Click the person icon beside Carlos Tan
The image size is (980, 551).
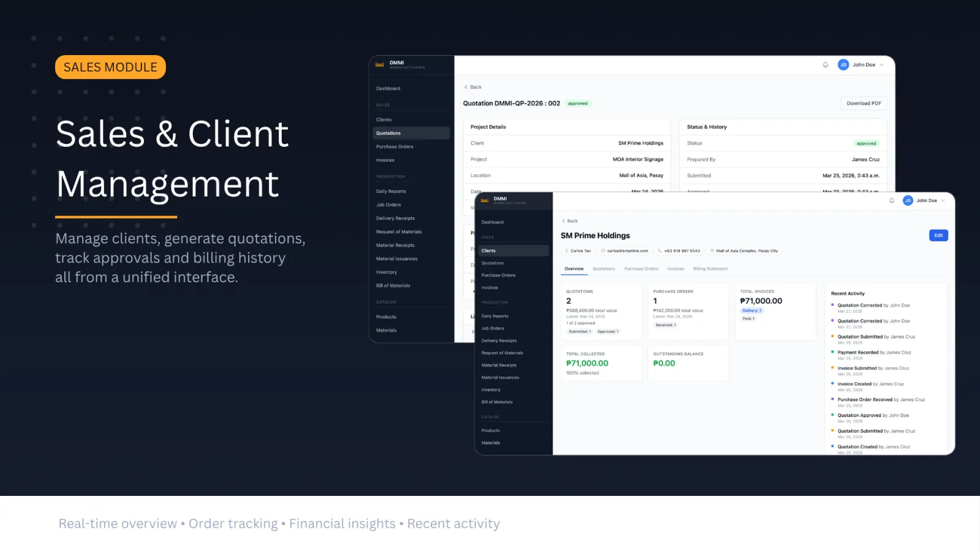567,251
